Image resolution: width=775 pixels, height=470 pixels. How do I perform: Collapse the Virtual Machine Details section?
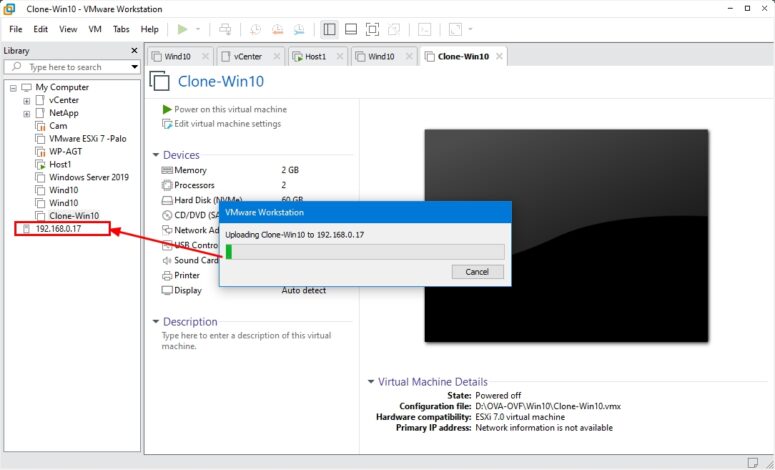pos(371,382)
